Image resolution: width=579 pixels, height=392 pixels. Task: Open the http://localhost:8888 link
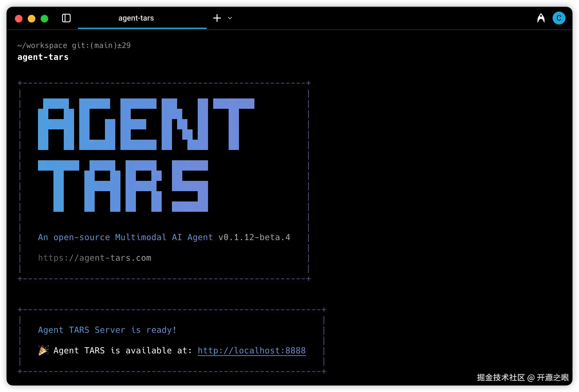click(x=252, y=350)
